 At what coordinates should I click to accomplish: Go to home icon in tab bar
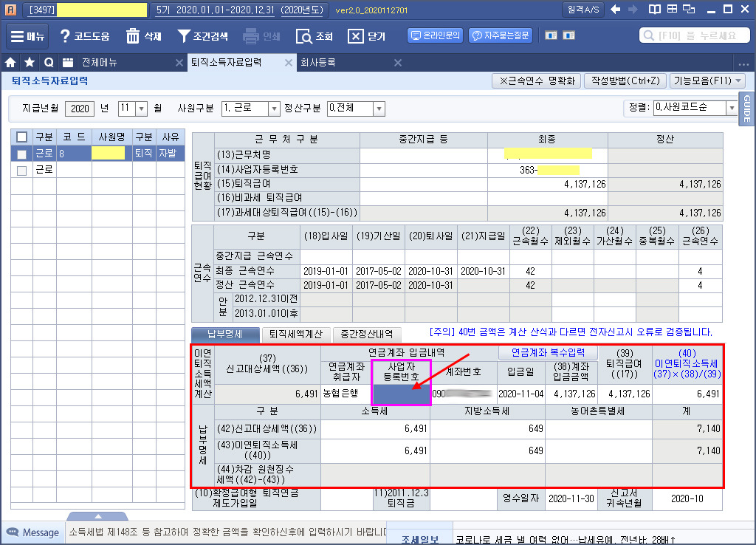pyautogui.click(x=10, y=63)
